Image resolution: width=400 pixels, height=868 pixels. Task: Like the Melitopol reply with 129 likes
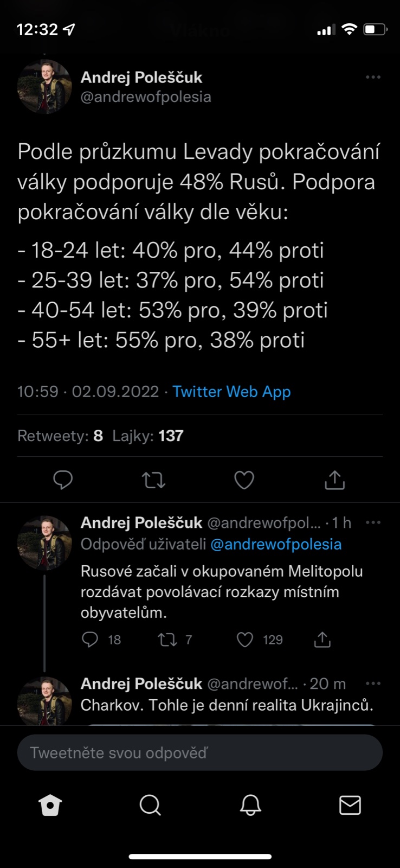pyautogui.click(x=245, y=640)
